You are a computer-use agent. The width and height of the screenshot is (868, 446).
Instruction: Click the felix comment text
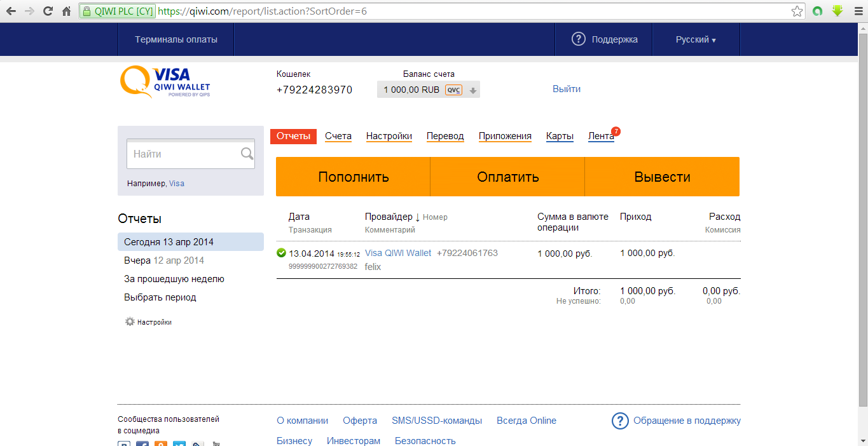373,267
